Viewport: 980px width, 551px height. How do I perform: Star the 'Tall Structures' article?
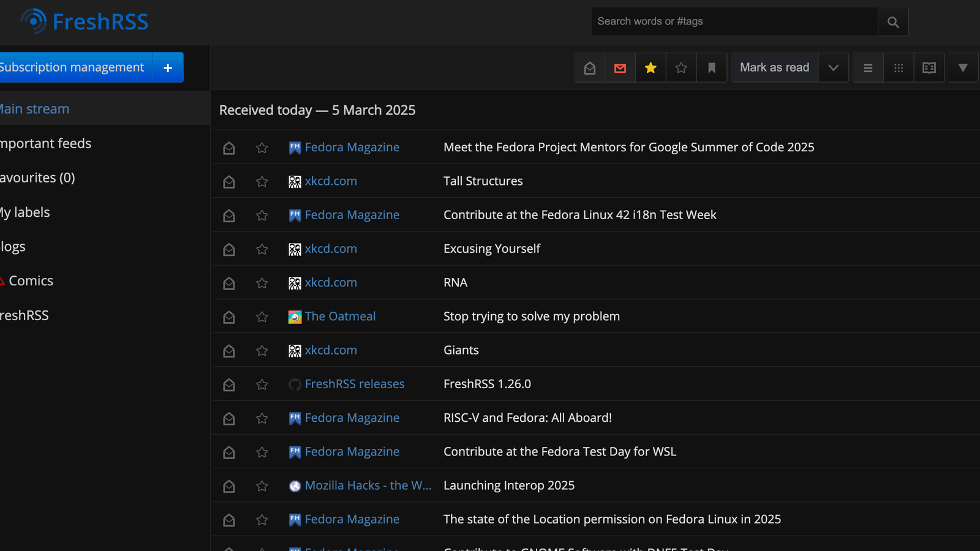(x=262, y=182)
